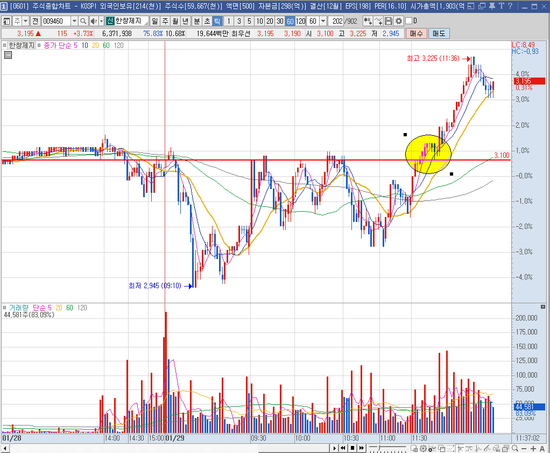Click the save chart floppy icon
The width and height of the screenshot is (550, 453).
388,21
